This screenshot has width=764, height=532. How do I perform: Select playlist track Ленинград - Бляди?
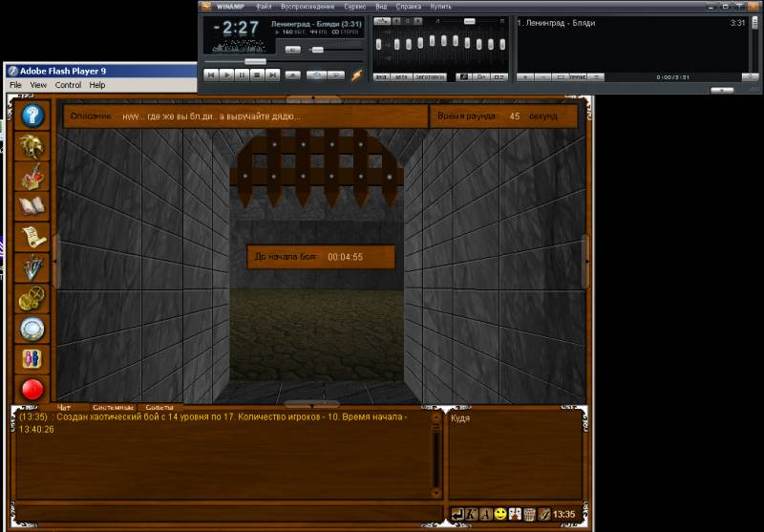631,23
